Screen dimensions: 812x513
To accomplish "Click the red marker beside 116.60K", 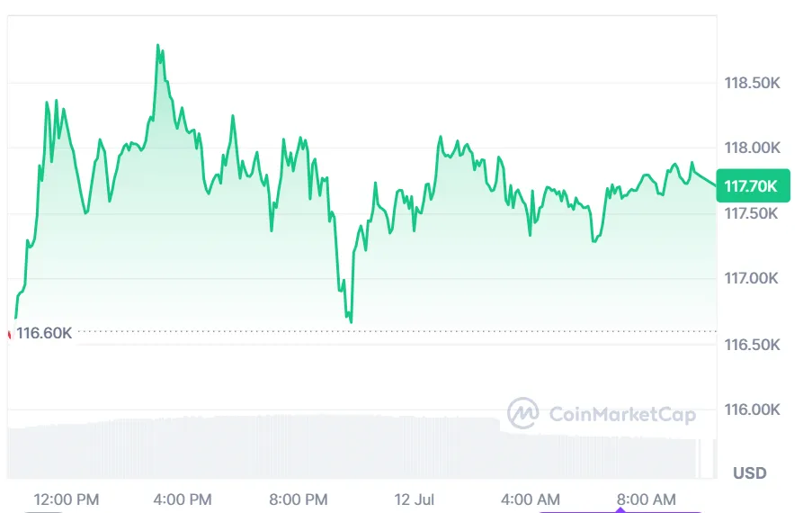I will (9, 335).
